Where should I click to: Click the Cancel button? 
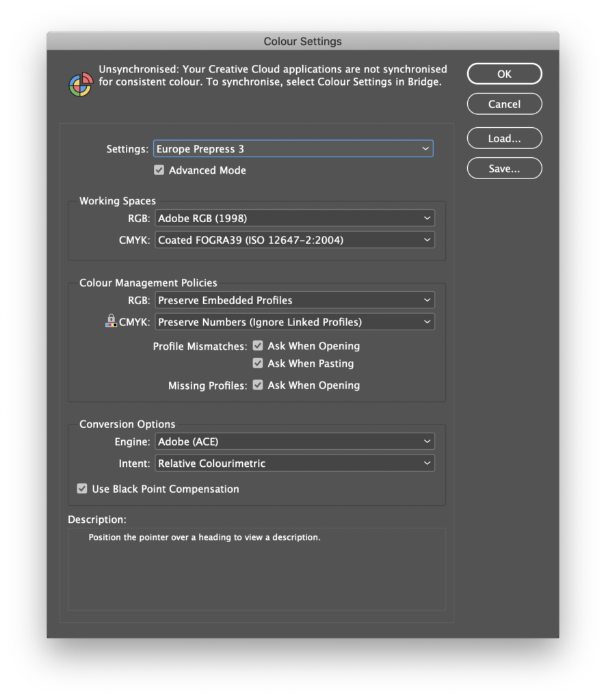[504, 104]
